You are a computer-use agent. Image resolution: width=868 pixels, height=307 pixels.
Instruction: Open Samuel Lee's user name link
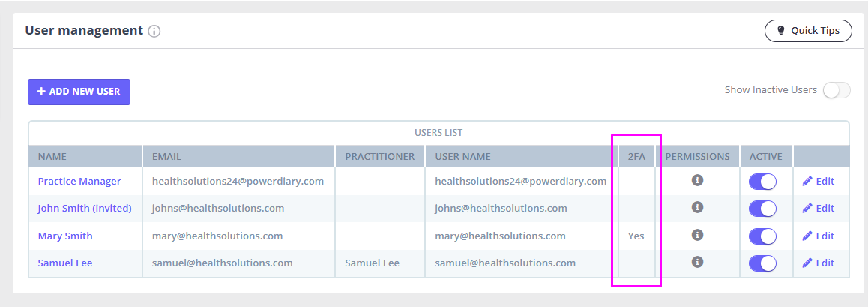pos(65,263)
